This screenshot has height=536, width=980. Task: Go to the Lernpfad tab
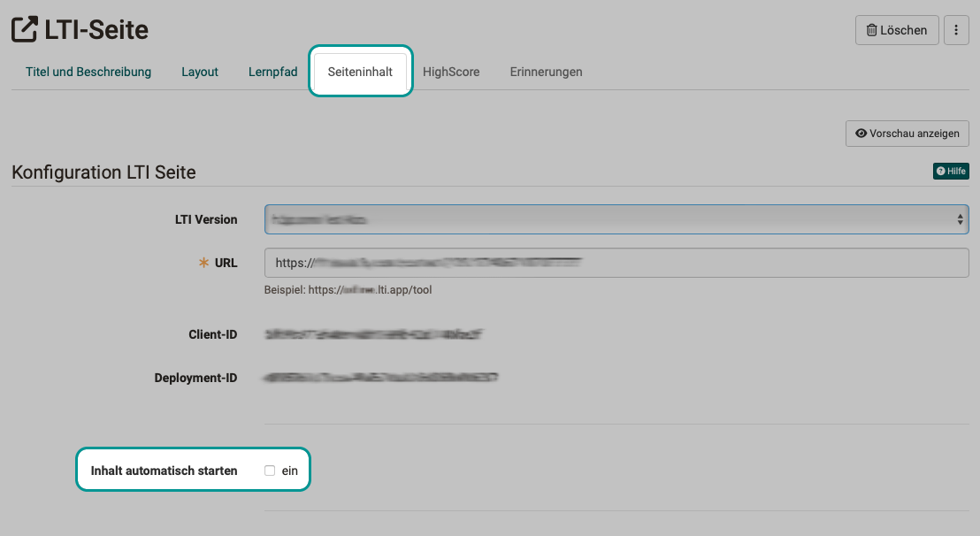click(x=272, y=72)
